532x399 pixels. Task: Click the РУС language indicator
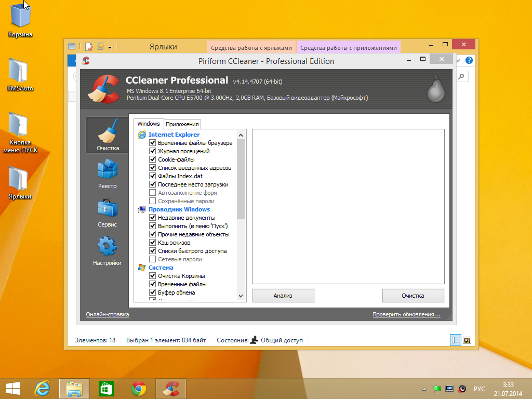479,389
